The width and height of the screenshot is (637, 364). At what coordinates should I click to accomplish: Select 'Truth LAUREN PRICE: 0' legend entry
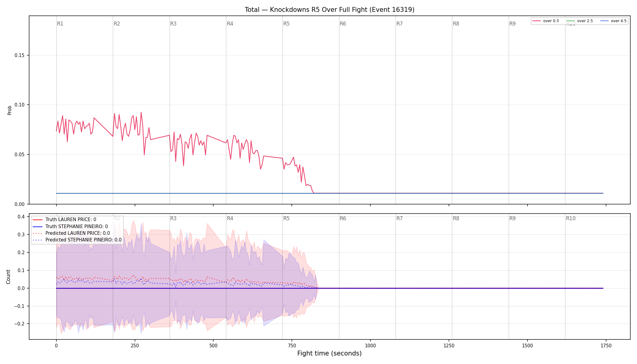(64, 220)
